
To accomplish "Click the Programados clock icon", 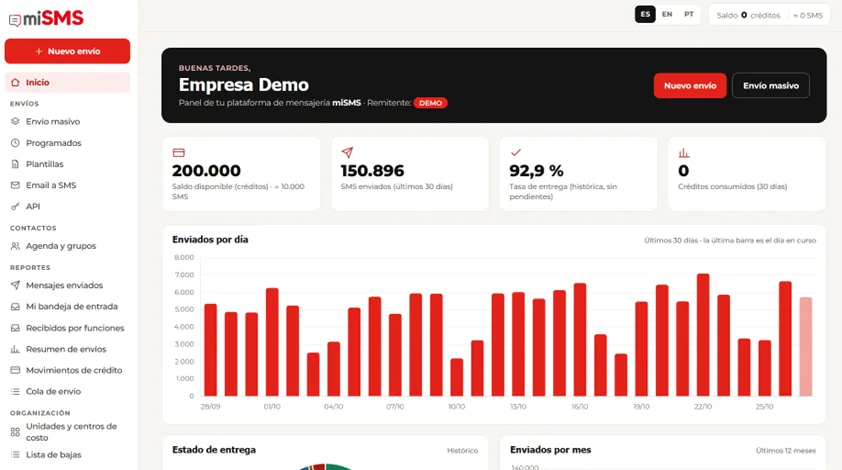I will (15, 143).
